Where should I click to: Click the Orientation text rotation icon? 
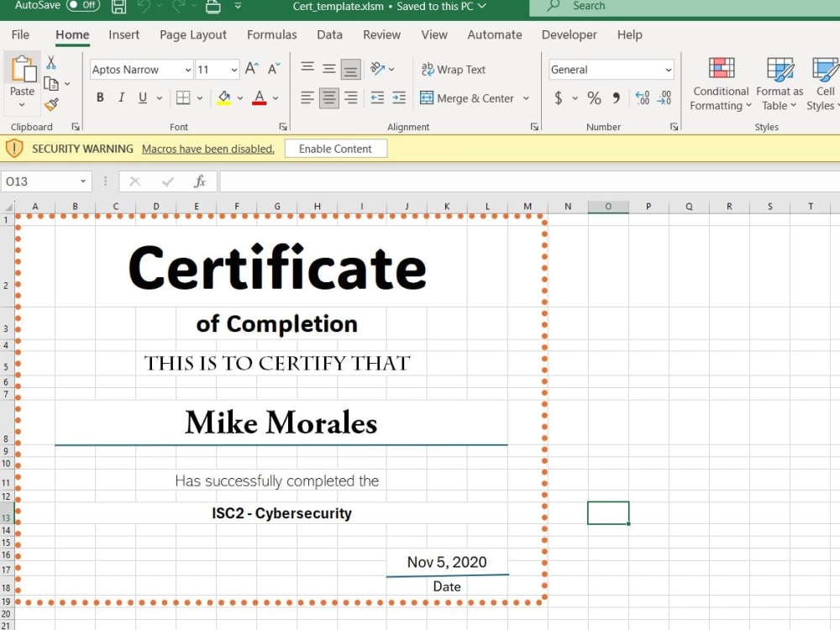coord(378,69)
